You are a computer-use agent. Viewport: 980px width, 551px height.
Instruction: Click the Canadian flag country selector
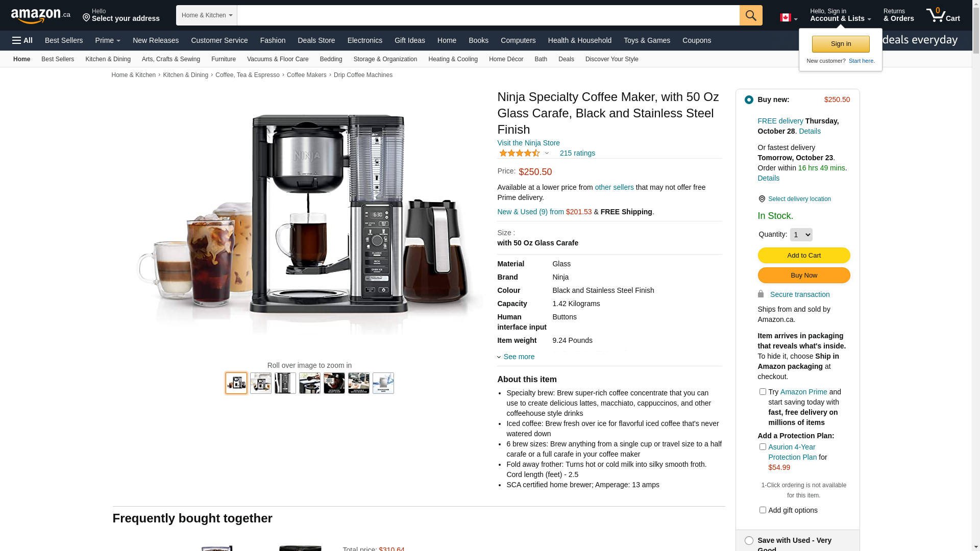[x=789, y=18]
